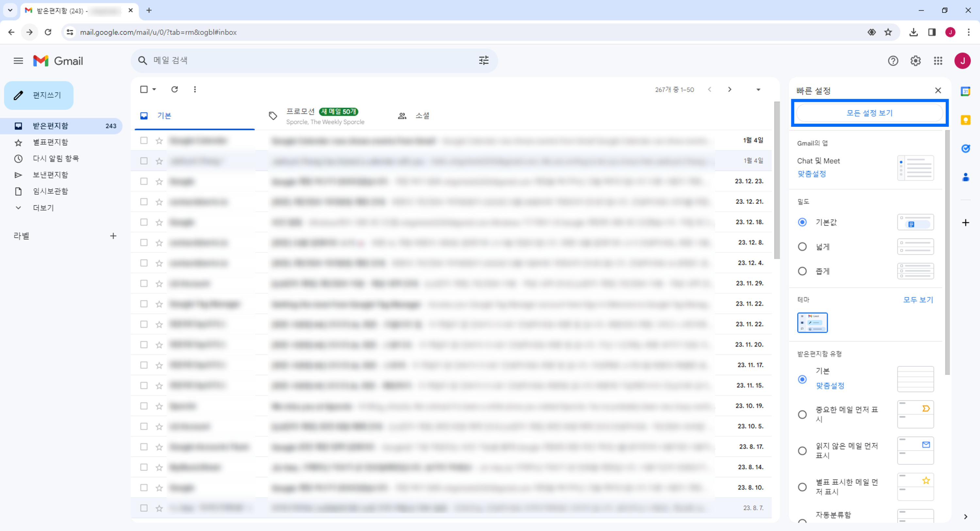Expand 더보기 in the left sidebar

(x=43, y=208)
